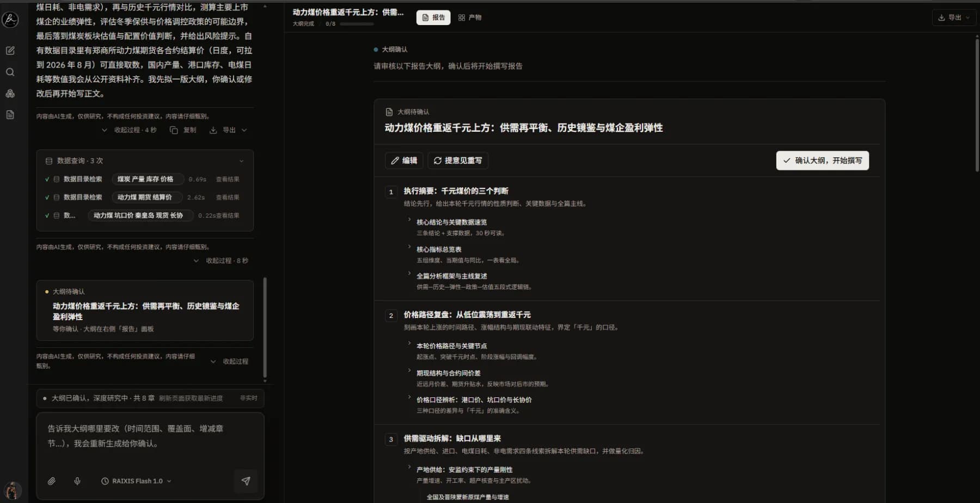This screenshot has height=503, width=980.
Task: Attach a file with the paperclip icon
Action: [51, 481]
